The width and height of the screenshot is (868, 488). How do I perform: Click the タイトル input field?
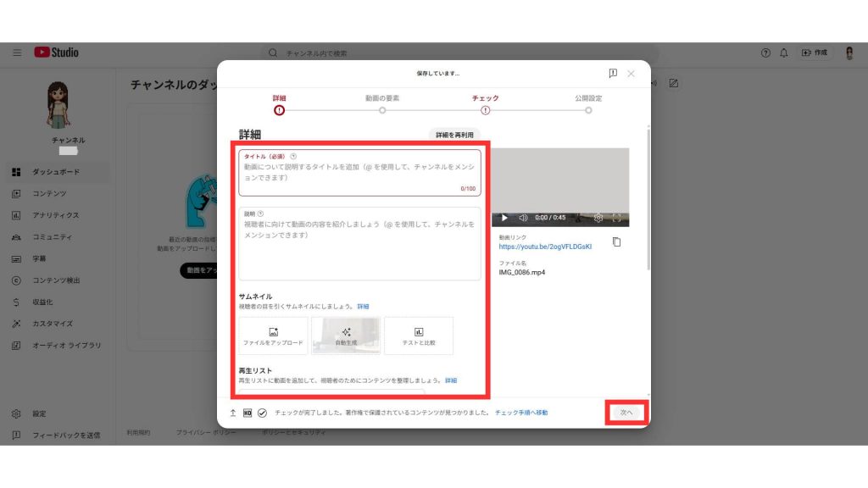point(359,173)
